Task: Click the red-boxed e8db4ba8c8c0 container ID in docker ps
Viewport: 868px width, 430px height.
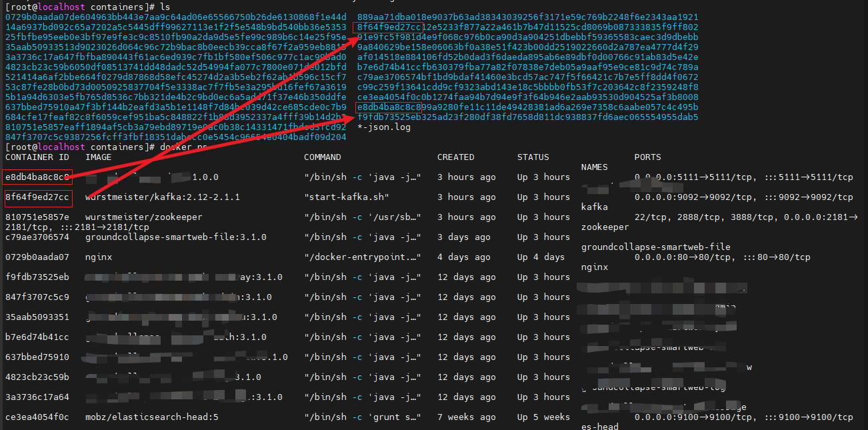Action: pyautogui.click(x=37, y=177)
